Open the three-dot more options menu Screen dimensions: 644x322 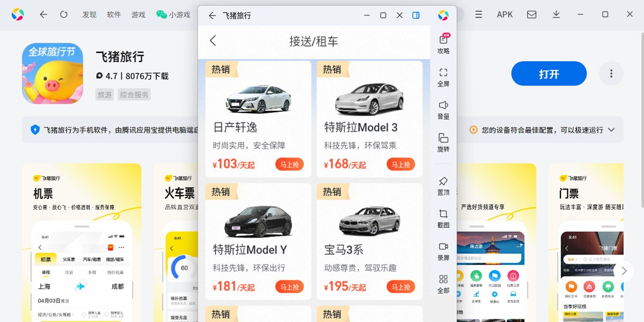coord(611,74)
